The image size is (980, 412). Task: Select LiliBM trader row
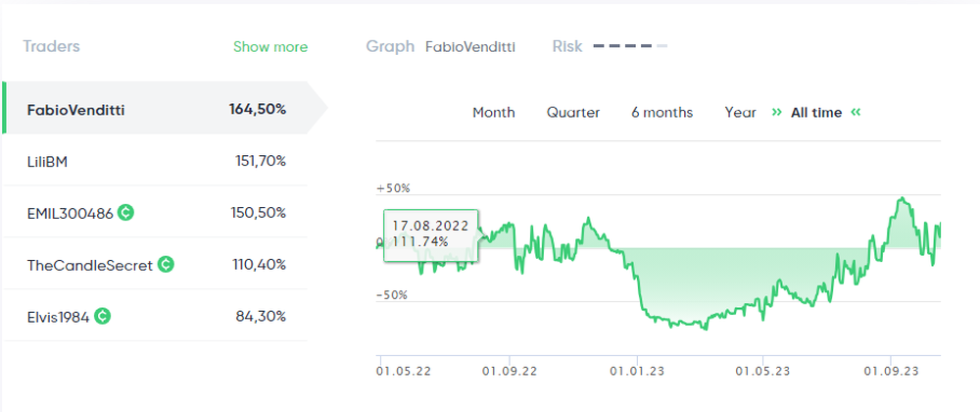point(157,160)
